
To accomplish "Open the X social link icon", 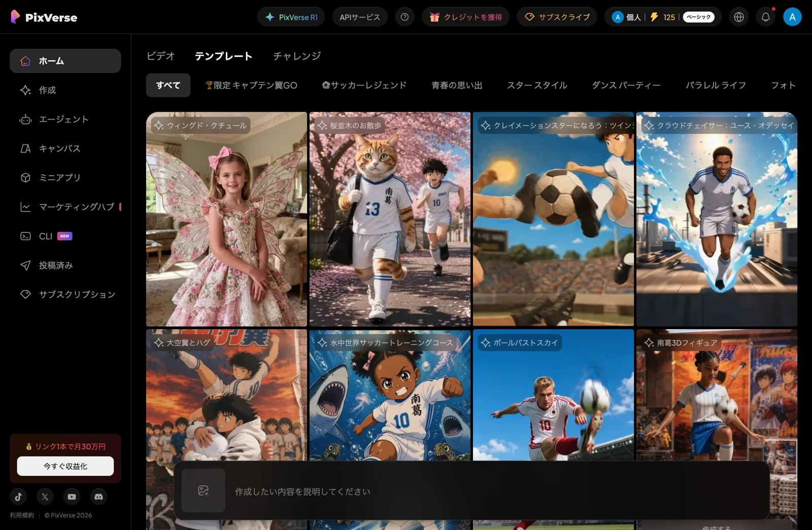I will tap(45, 497).
